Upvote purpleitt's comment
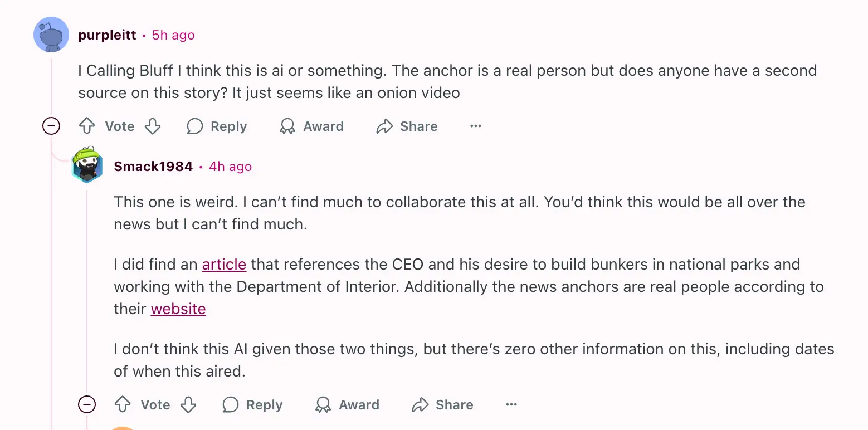Image resolution: width=868 pixels, height=430 pixels. [87, 126]
